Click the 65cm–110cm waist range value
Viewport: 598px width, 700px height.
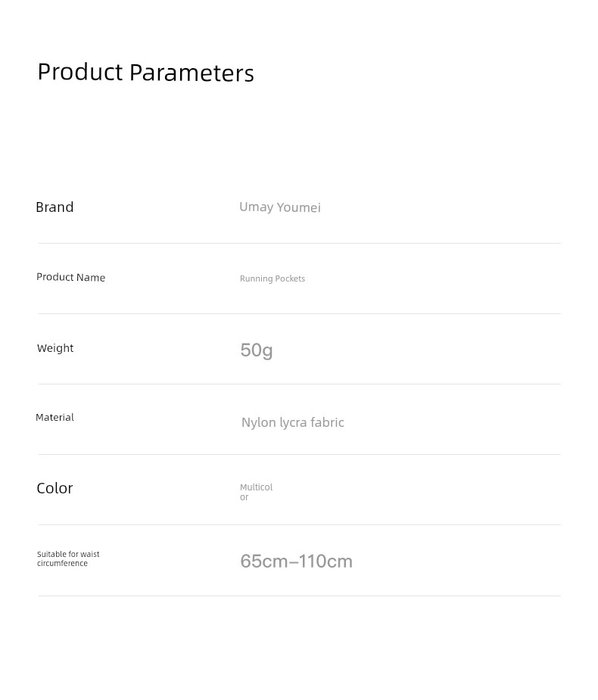(296, 562)
